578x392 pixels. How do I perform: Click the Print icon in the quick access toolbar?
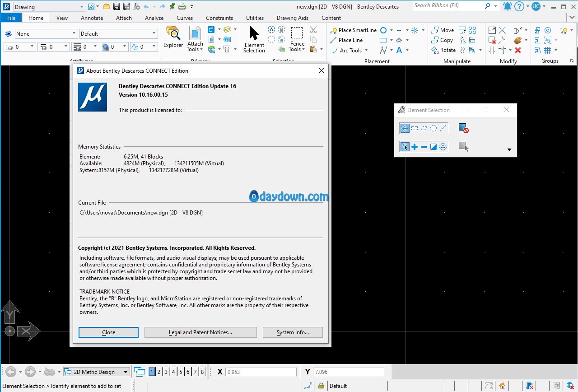pyautogui.click(x=182, y=6)
